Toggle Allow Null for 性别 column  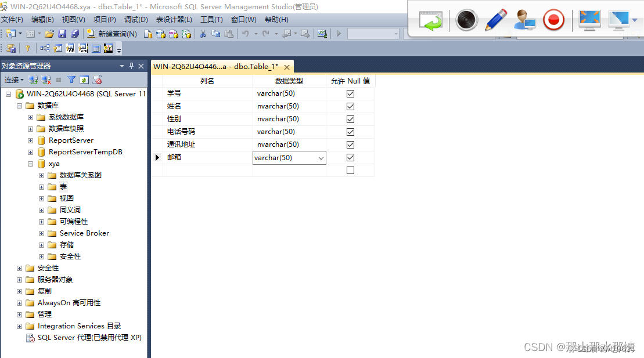350,119
